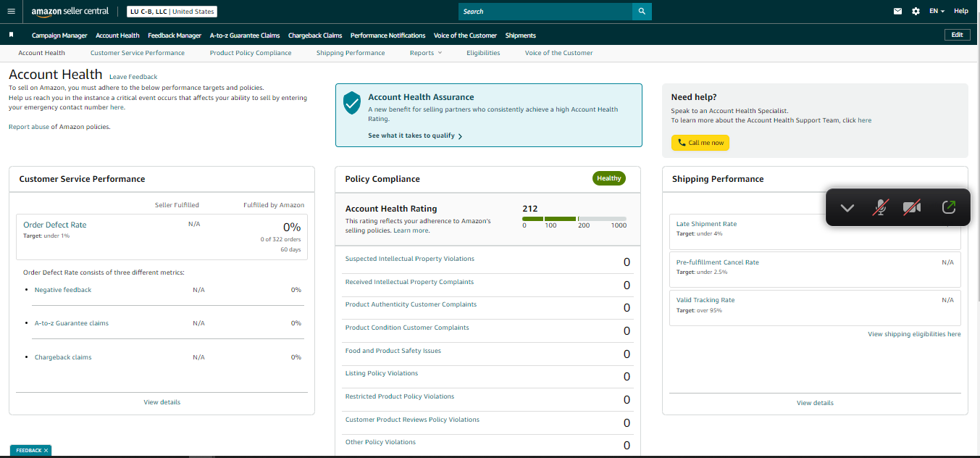Open the hamburger navigation menu
980x458 pixels.
pos(11,12)
